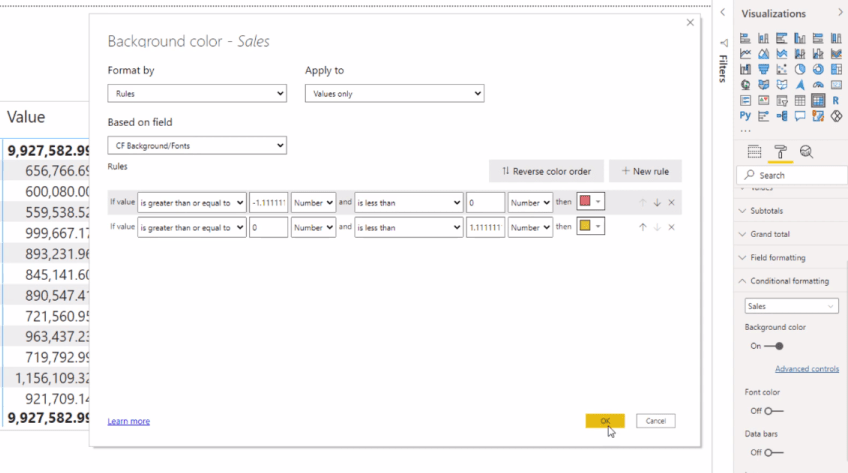Expand the Filters pane
848x473 pixels.
click(723, 12)
